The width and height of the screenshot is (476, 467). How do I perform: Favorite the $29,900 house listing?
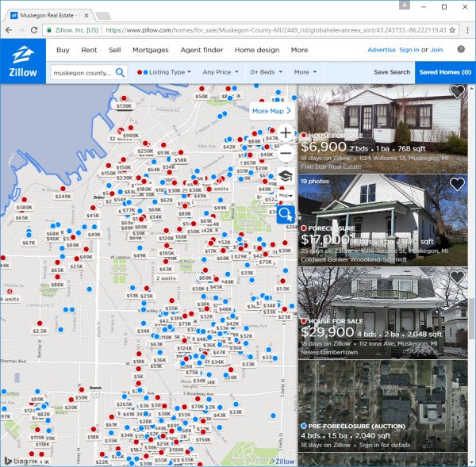[457, 277]
